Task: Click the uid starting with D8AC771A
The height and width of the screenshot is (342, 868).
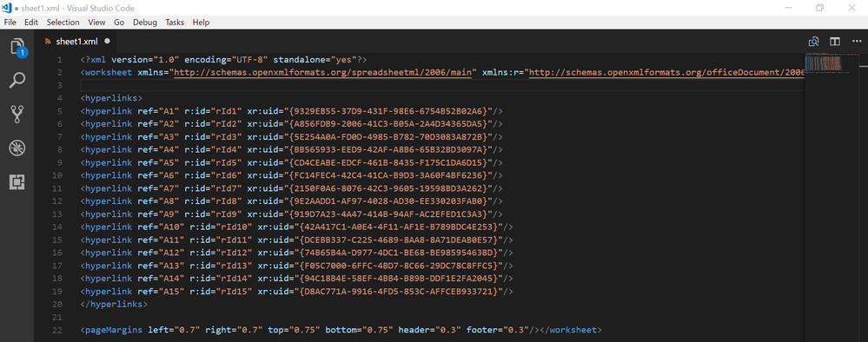Action: click(x=399, y=291)
